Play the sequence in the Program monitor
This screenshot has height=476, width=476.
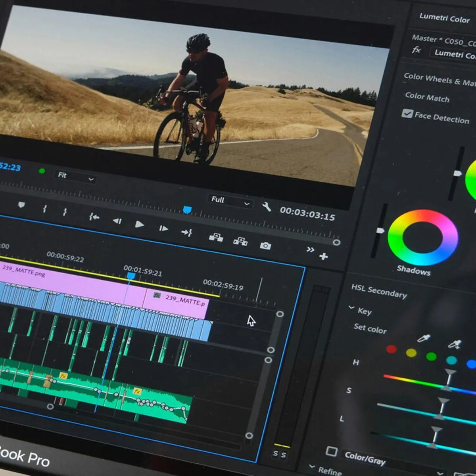pos(139,224)
